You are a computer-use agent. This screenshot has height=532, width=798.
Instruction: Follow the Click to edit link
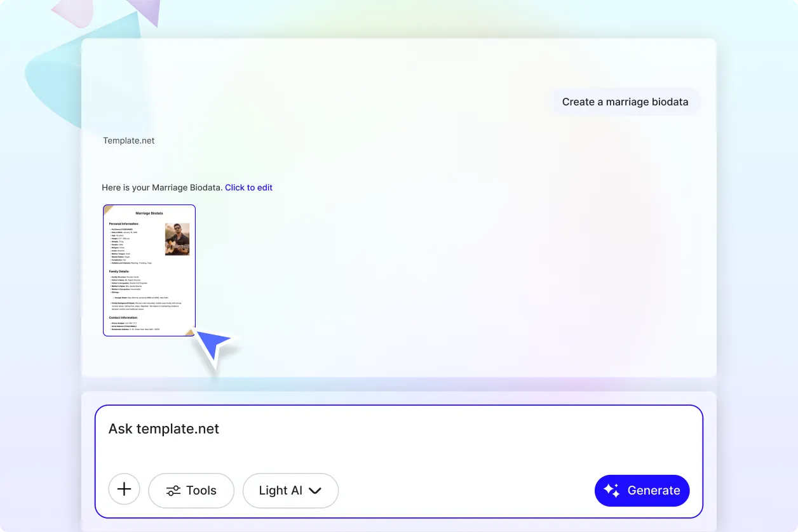point(248,188)
